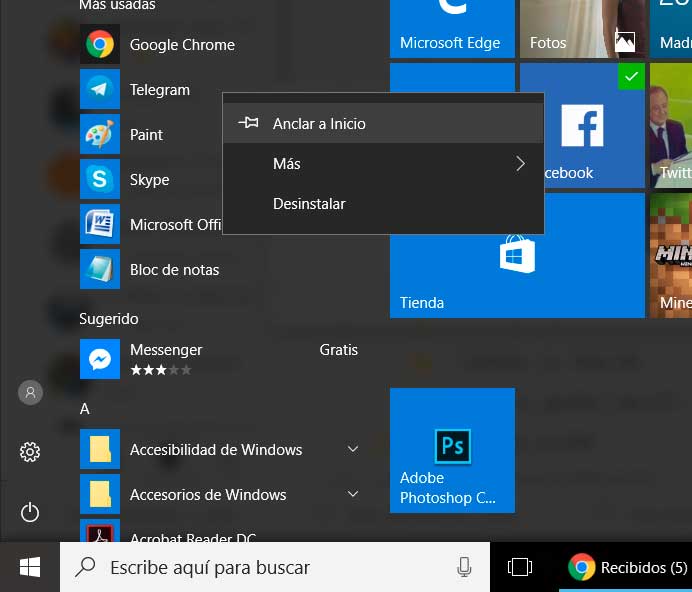Expand the Accesibilidad de Windows chevron
Screen dimensions: 692x592
click(x=353, y=449)
